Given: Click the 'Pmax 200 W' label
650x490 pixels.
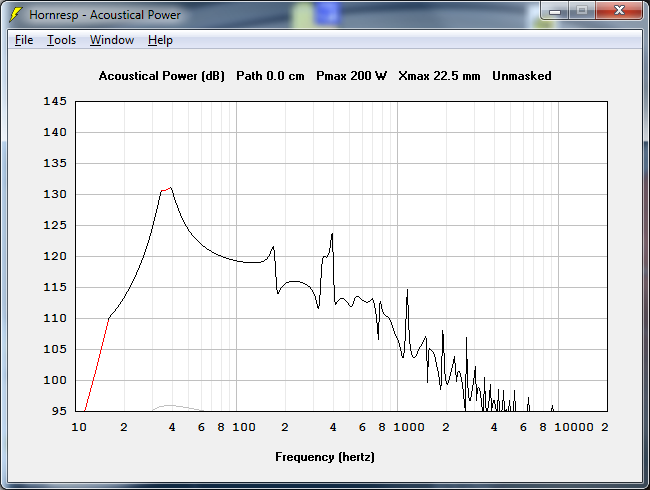Looking at the screenshot, I should coord(351,76).
